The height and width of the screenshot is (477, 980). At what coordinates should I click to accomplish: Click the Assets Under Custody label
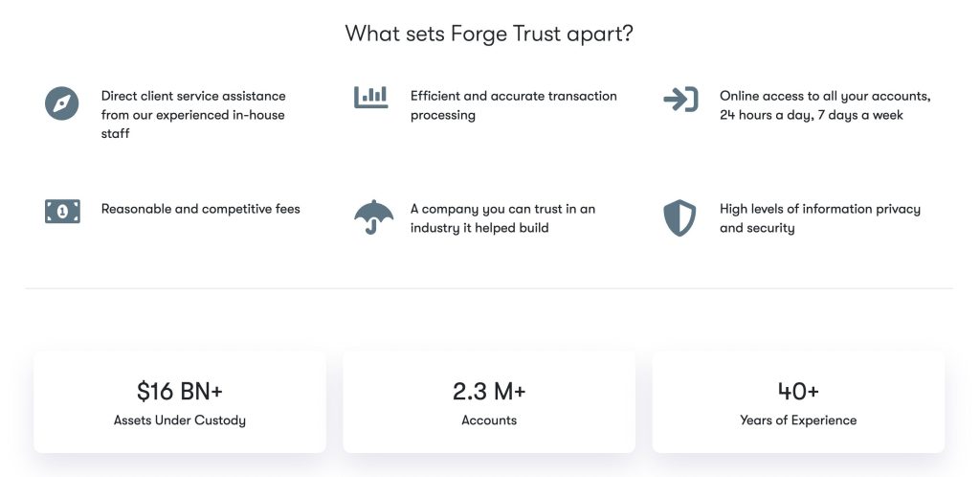coord(180,420)
